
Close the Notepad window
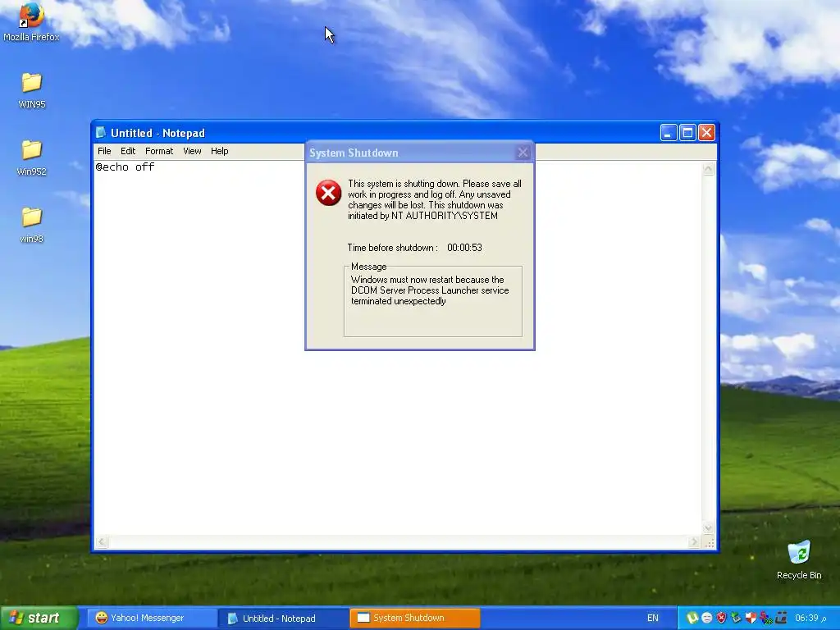(706, 132)
